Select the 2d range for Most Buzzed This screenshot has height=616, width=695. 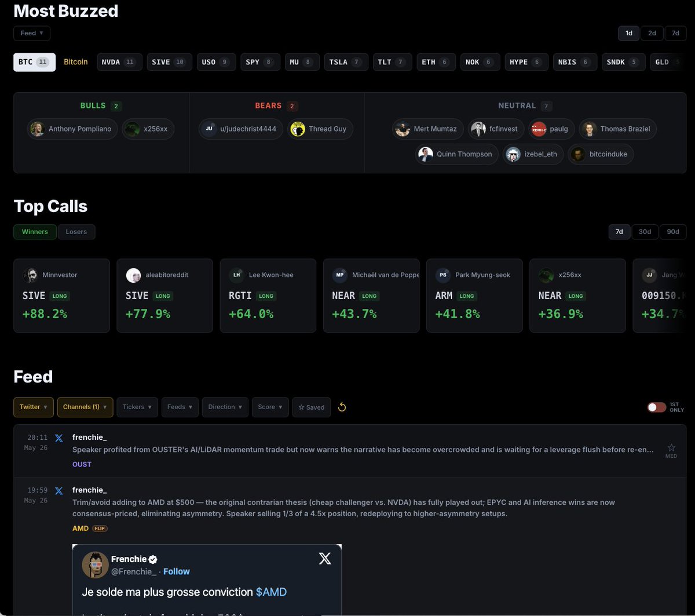pyautogui.click(x=652, y=33)
